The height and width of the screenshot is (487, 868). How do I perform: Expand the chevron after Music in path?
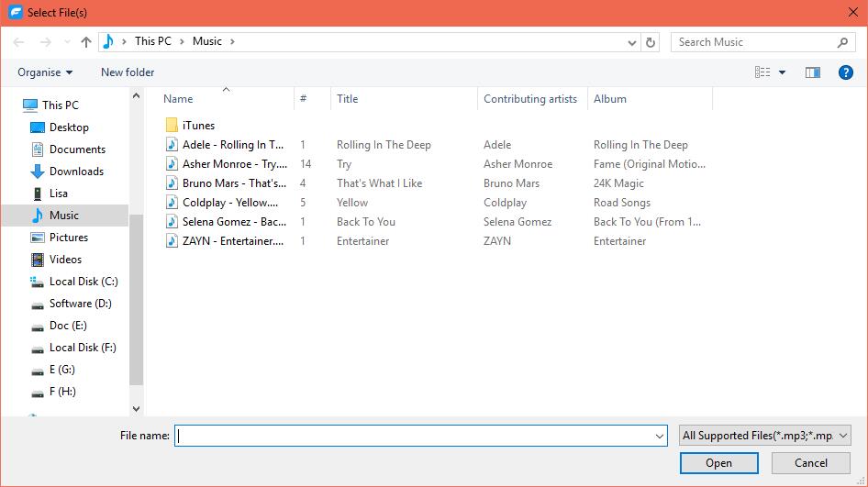232,41
